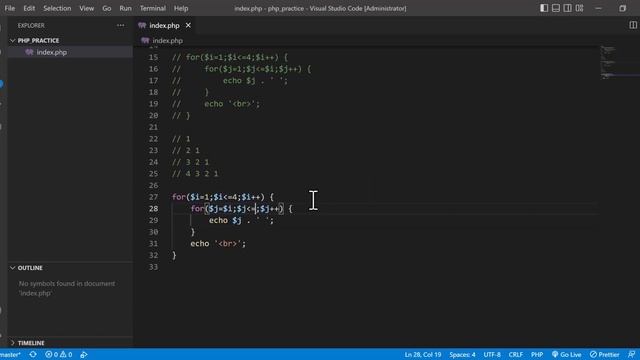Click line number 22

tap(153, 139)
